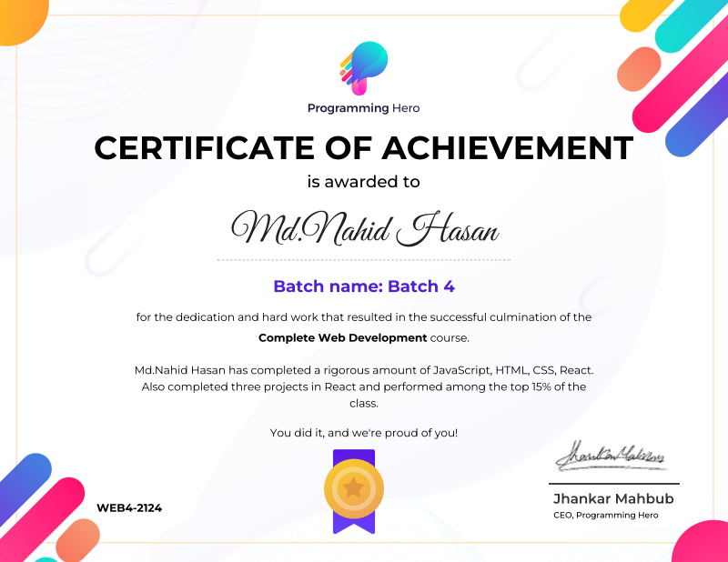Click the star inside the medal badge

click(353, 488)
